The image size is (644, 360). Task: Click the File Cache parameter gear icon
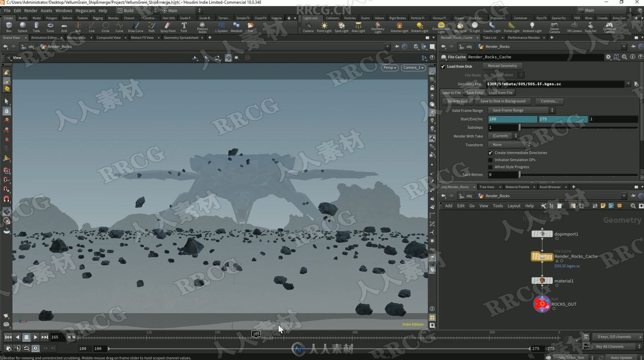tap(608, 57)
